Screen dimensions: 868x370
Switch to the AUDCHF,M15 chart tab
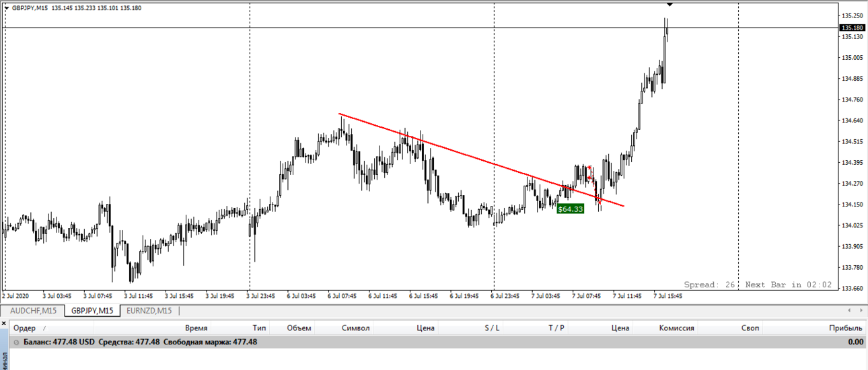(x=33, y=311)
